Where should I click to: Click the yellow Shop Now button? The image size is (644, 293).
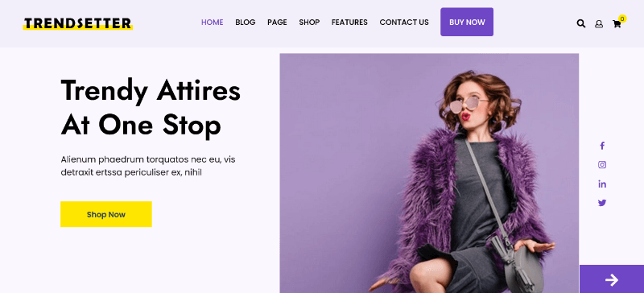(106, 214)
